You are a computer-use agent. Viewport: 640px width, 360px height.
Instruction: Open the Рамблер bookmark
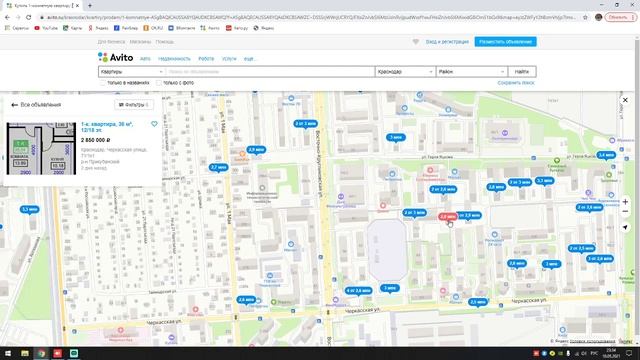pos(126,28)
